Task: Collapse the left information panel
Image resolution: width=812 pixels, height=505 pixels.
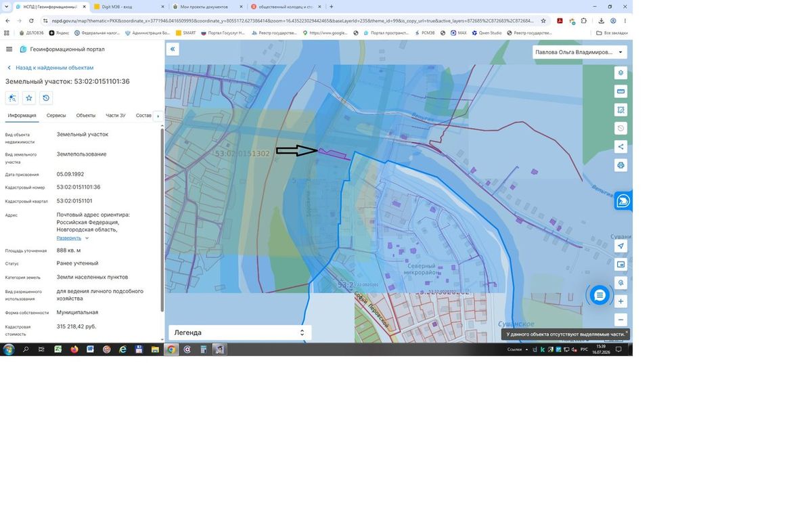Action: point(173,49)
